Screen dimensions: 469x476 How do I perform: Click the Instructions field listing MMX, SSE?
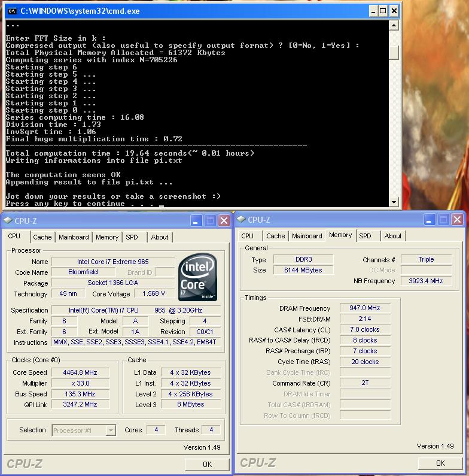point(136,342)
